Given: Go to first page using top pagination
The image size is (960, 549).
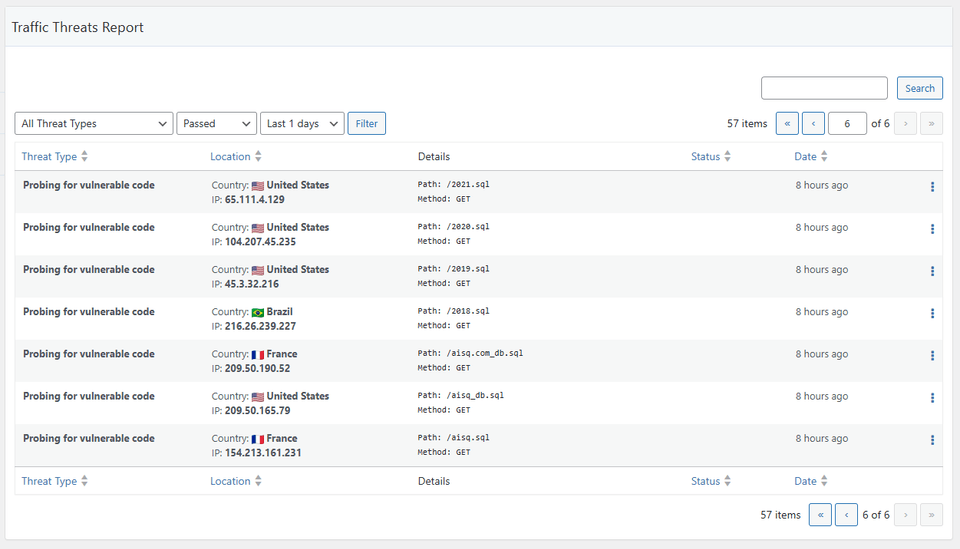Looking at the screenshot, I should 787,123.
